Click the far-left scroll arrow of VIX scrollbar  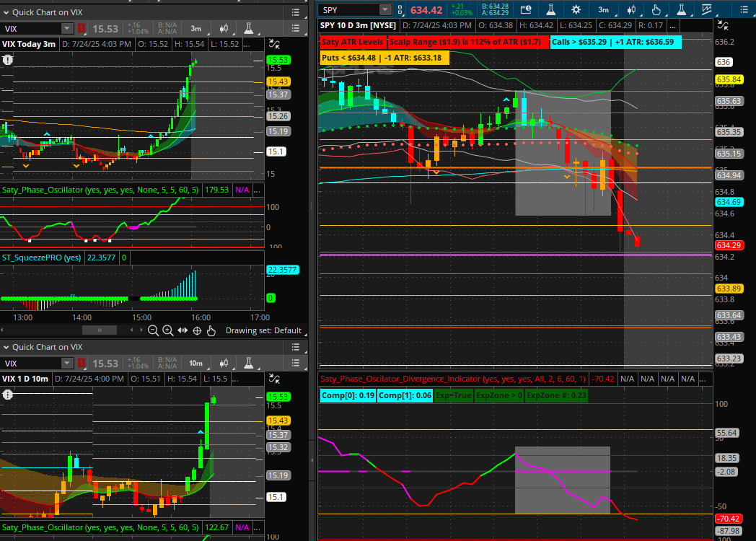click(2, 330)
